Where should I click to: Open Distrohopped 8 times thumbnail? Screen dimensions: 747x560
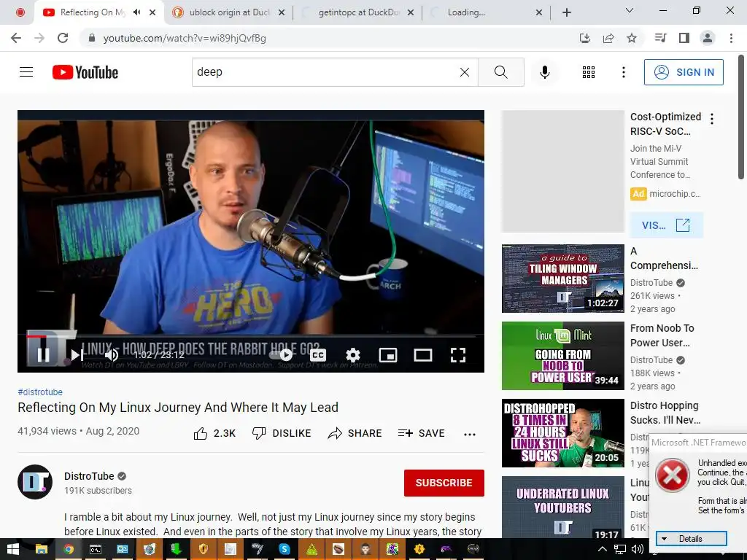562,433
